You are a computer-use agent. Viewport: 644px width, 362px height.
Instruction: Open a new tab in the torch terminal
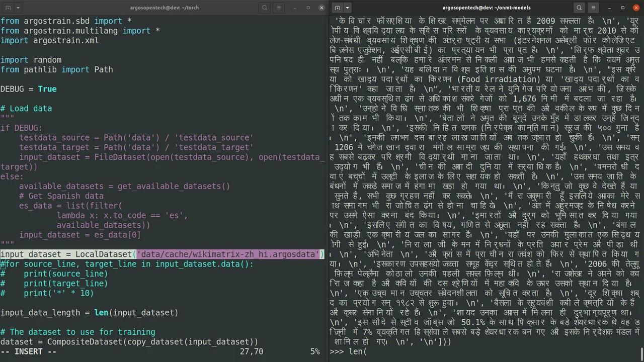click(8, 8)
